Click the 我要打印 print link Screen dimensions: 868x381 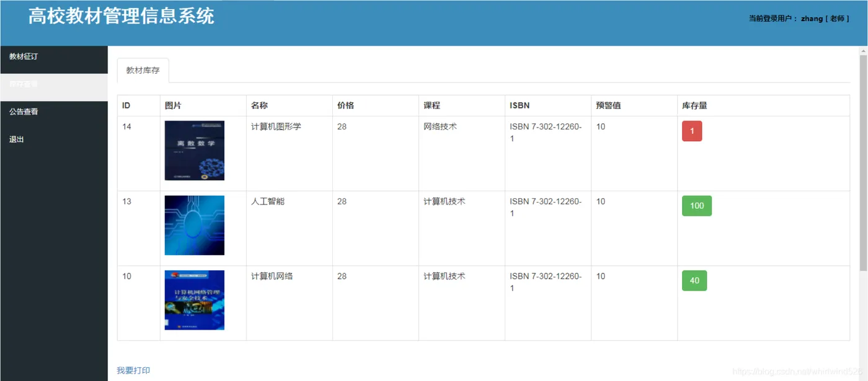coord(133,370)
